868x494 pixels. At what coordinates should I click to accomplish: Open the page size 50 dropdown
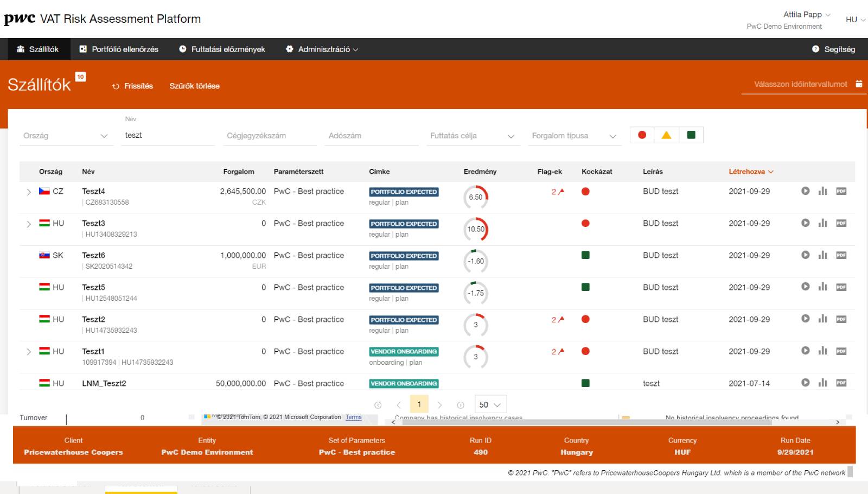coord(490,404)
